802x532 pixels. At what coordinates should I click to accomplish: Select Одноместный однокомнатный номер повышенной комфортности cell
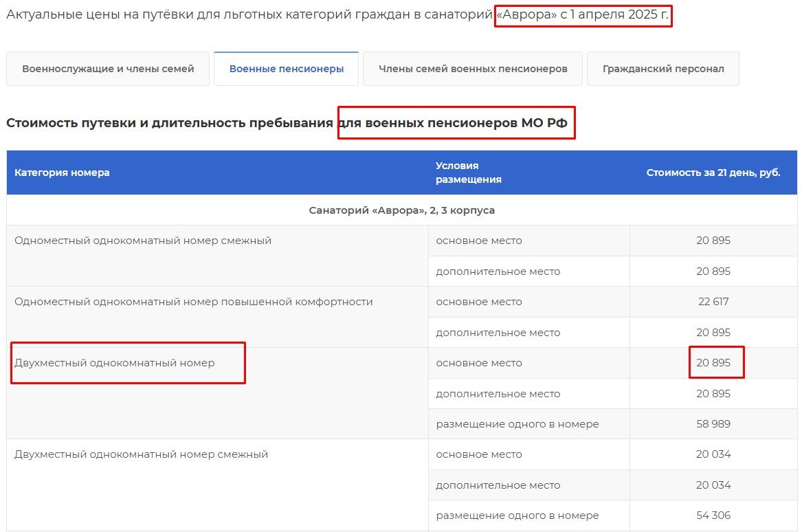[x=193, y=302]
